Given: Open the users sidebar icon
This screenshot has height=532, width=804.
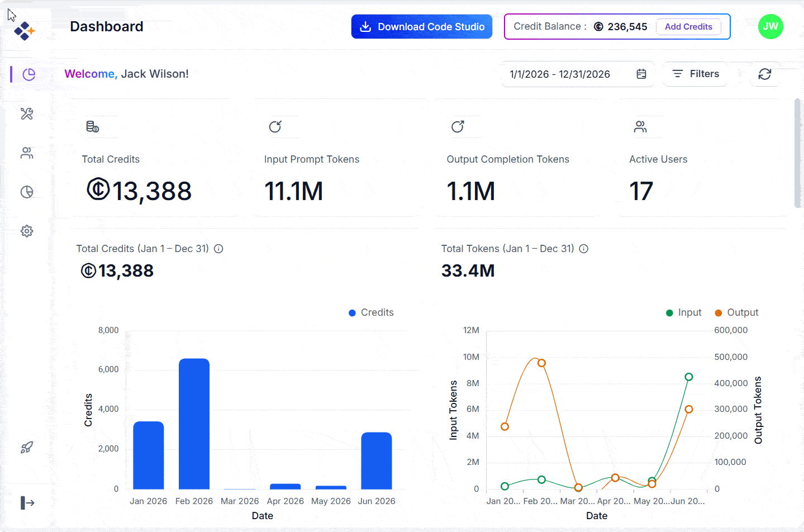Looking at the screenshot, I should click(27, 153).
